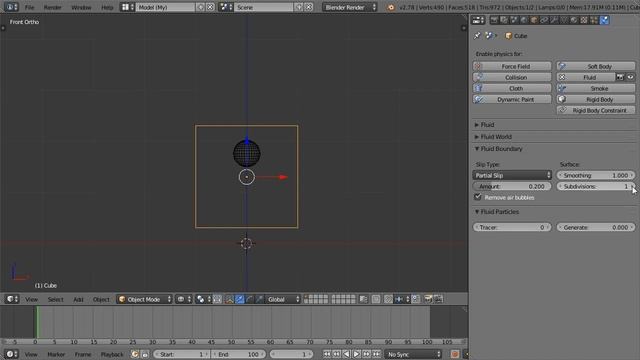
Task: Play the animation forward
Action: coord(357,354)
